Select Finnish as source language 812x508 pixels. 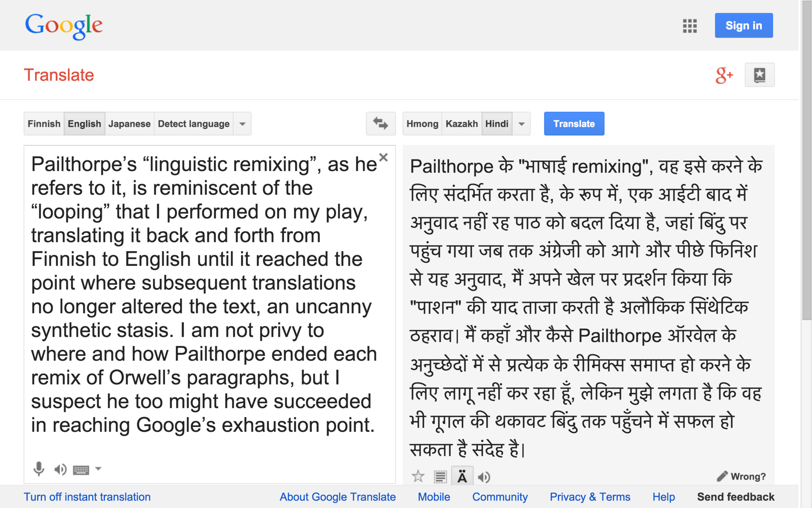point(44,124)
